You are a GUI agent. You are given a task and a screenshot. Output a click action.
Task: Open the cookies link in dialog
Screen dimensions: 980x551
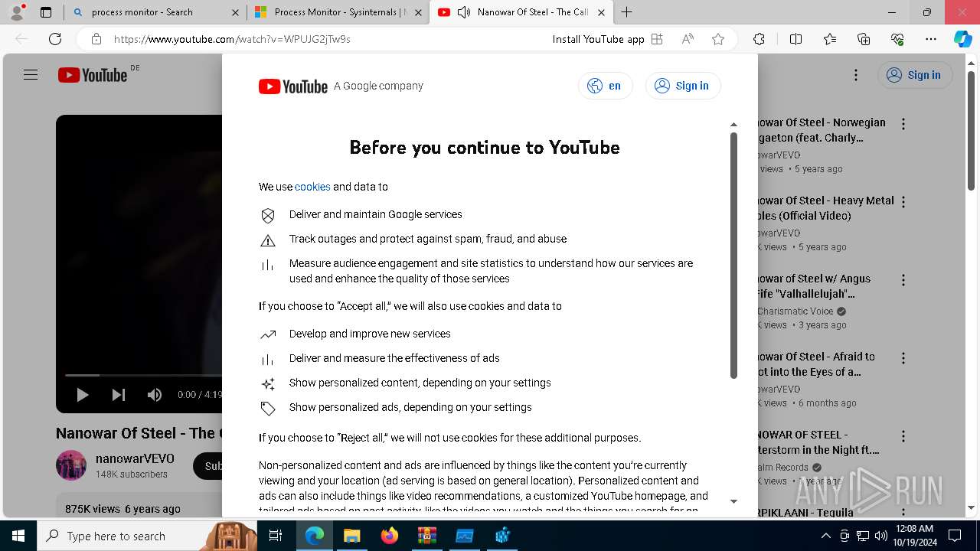pyautogui.click(x=312, y=187)
